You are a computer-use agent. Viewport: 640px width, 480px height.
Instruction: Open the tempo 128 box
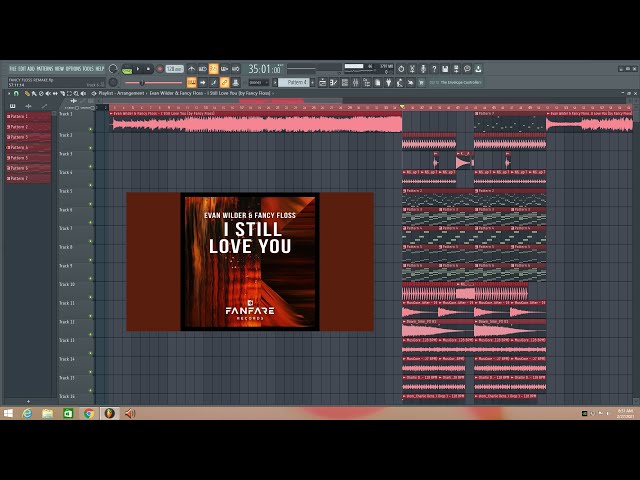(x=174, y=69)
